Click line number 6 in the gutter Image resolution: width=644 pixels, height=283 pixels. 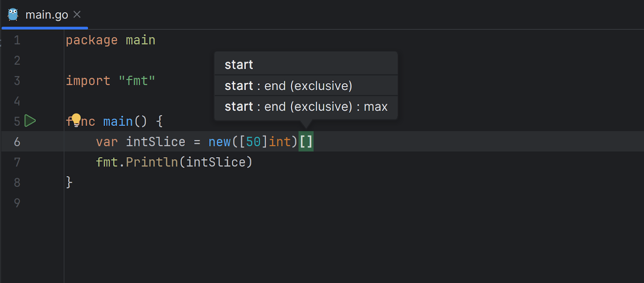[x=17, y=142]
